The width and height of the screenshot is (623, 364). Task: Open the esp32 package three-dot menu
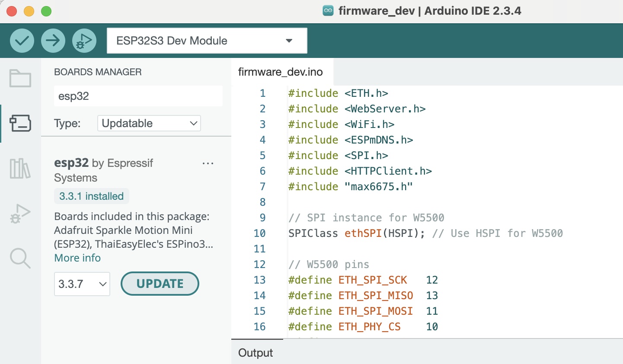click(x=208, y=163)
